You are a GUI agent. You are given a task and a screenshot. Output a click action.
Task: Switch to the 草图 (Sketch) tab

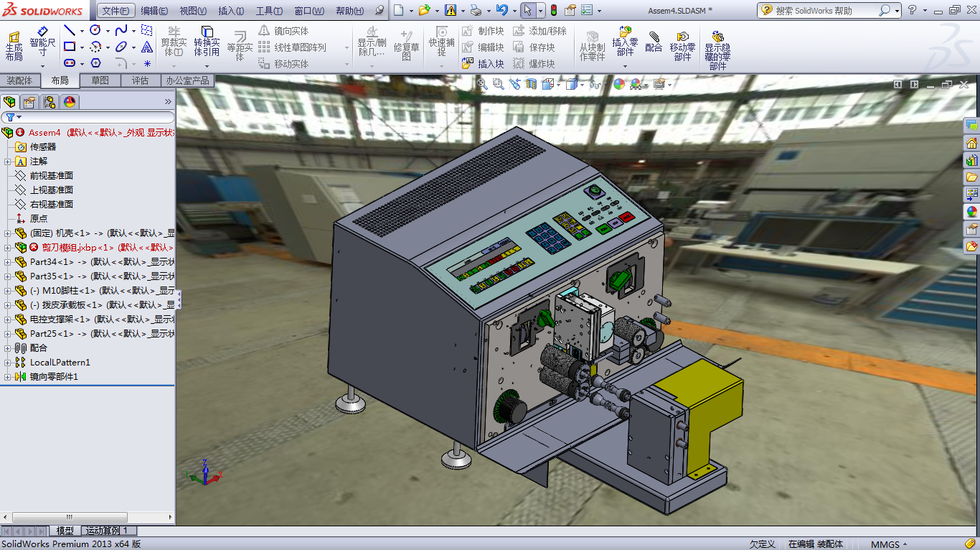point(100,80)
